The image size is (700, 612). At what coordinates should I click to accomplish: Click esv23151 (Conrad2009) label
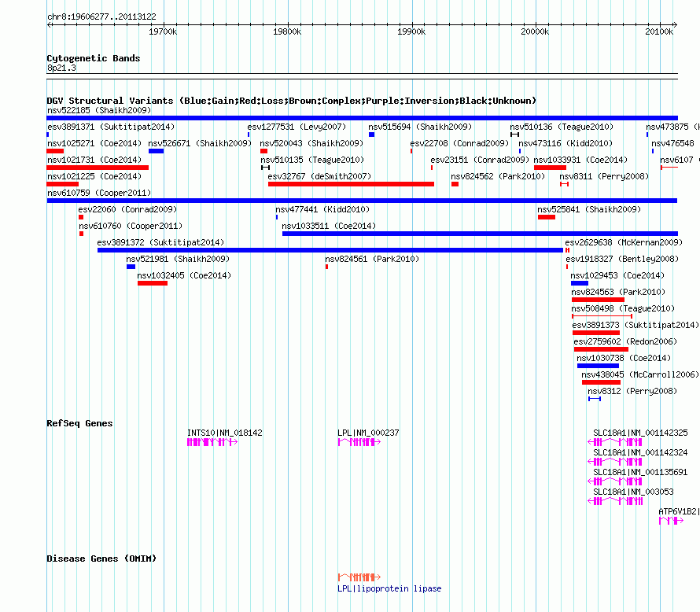[480, 160]
